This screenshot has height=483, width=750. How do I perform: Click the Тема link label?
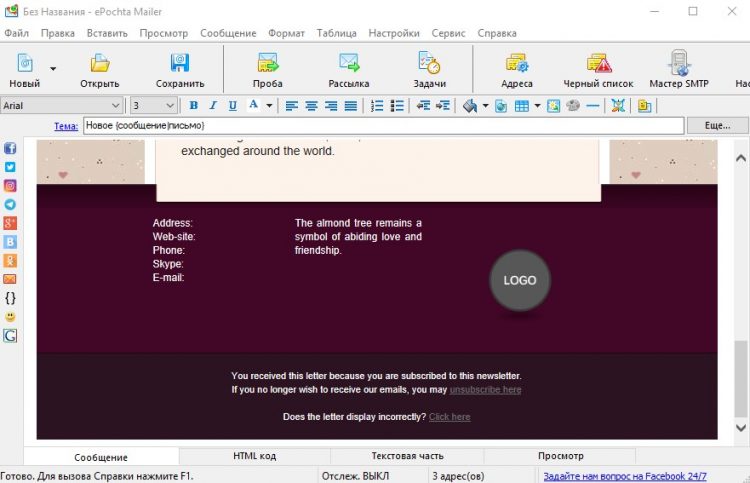66,126
